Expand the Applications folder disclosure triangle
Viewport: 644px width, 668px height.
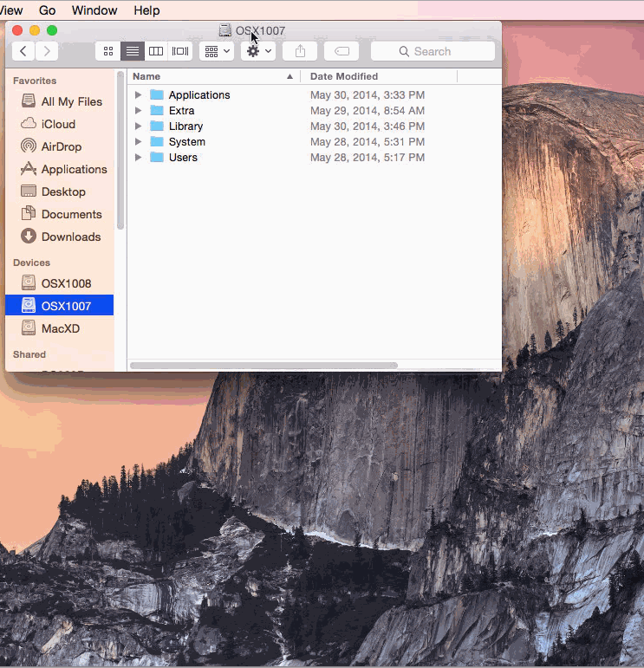138,94
